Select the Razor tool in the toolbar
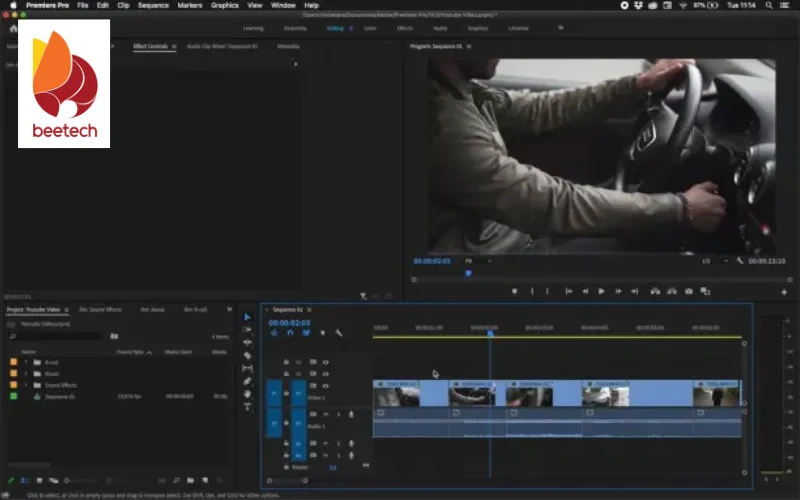This screenshot has width=800, height=500. pos(248,355)
